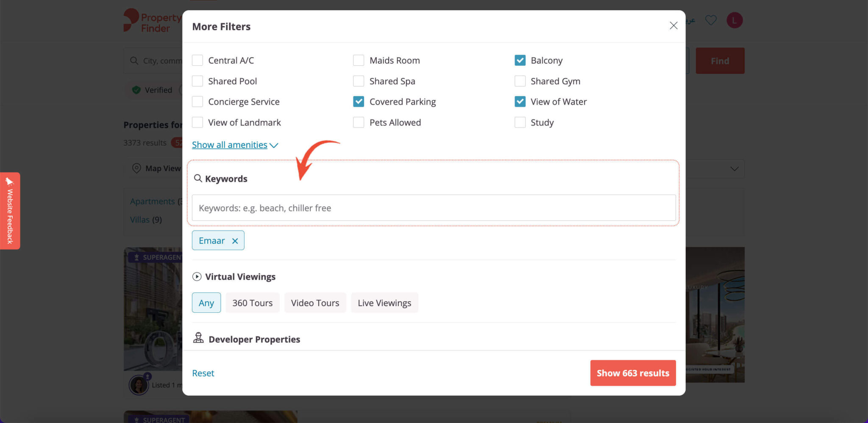Expand Show all amenities list
The height and width of the screenshot is (423, 868).
click(235, 145)
